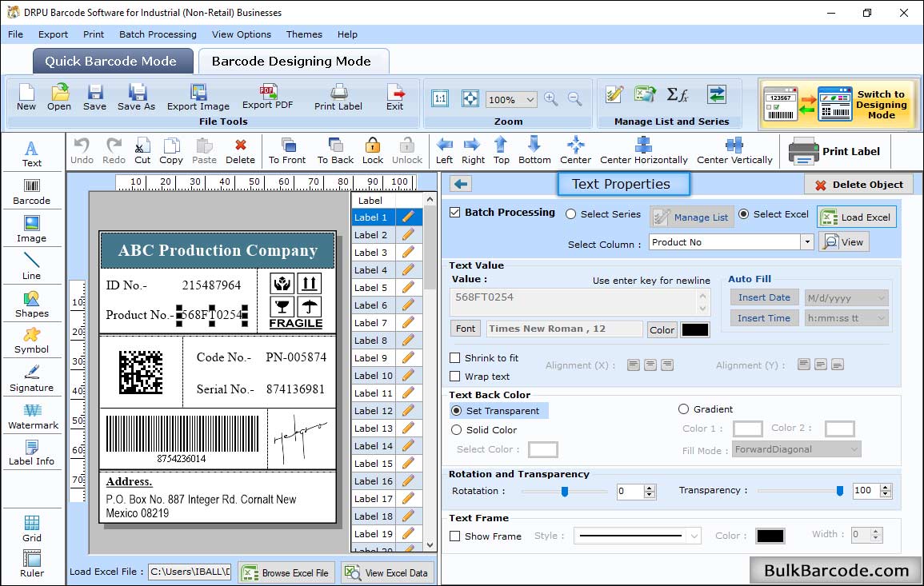Screen dimensions: 924x586
Task: Open the View Options menu
Action: pos(242,34)
